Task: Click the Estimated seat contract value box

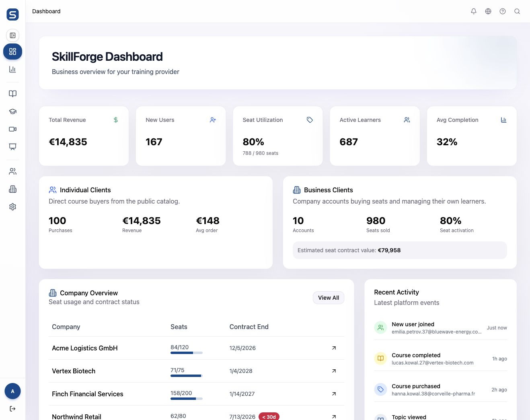Action: point(400,250)
